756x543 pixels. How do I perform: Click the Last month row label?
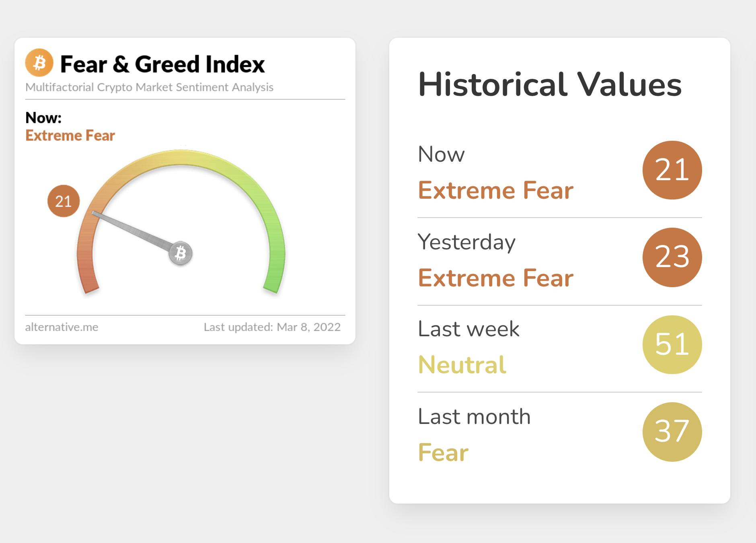[x=474, y=416]
